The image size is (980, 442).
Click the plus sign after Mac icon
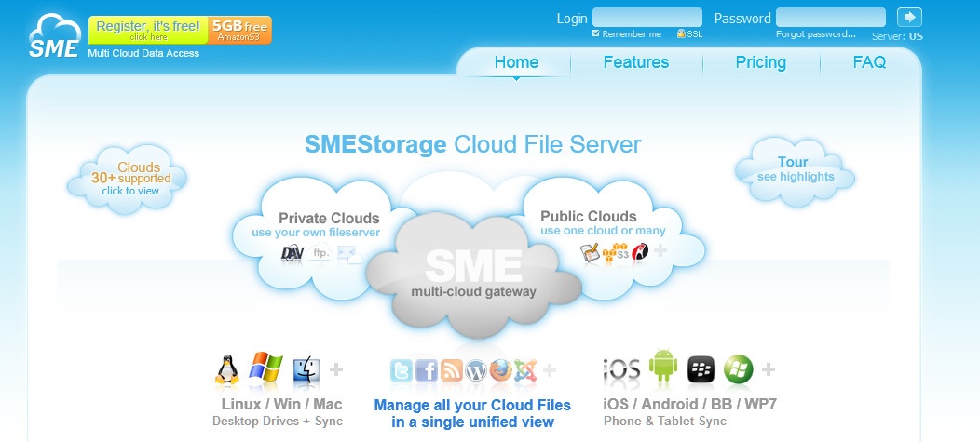coord(336,369)
